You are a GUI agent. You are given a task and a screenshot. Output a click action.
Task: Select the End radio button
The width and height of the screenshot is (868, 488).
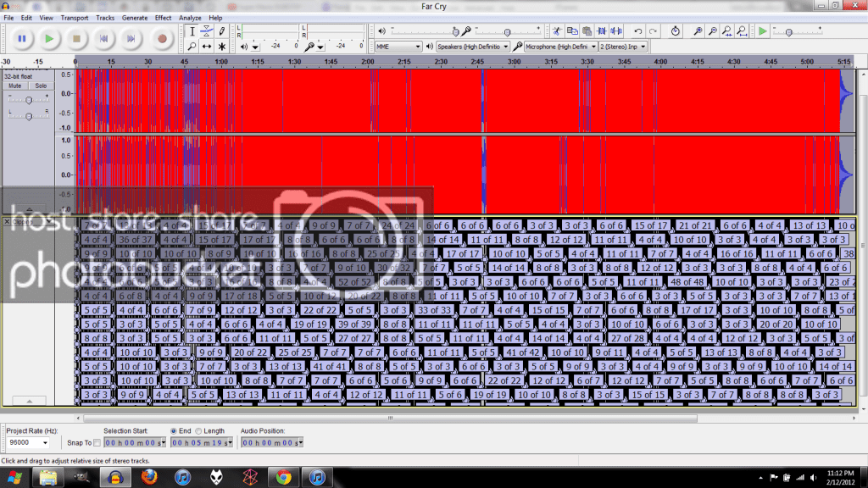pos(173,431)
